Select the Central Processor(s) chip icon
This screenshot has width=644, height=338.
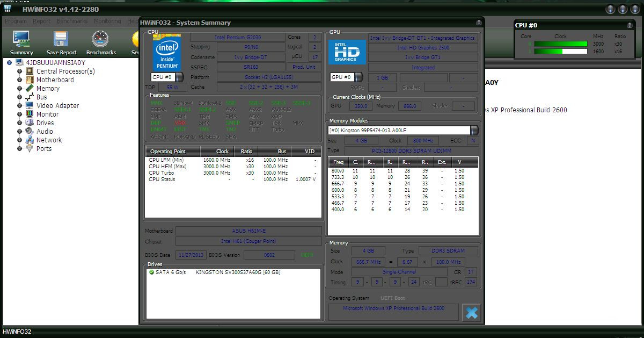click(x=28, y=70)
